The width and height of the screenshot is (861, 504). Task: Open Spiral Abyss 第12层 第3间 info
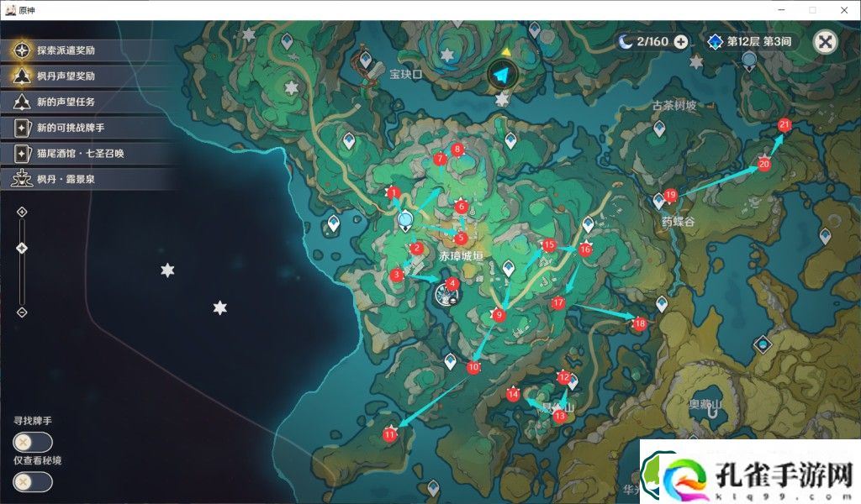[x=750, y=42]
